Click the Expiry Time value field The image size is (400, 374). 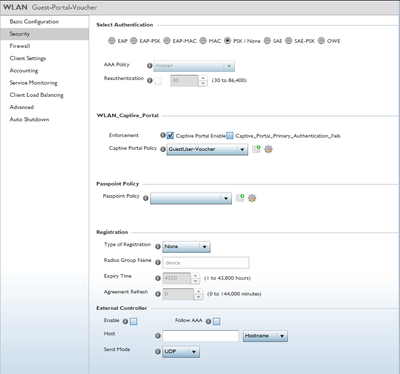(x=177, y=278)
